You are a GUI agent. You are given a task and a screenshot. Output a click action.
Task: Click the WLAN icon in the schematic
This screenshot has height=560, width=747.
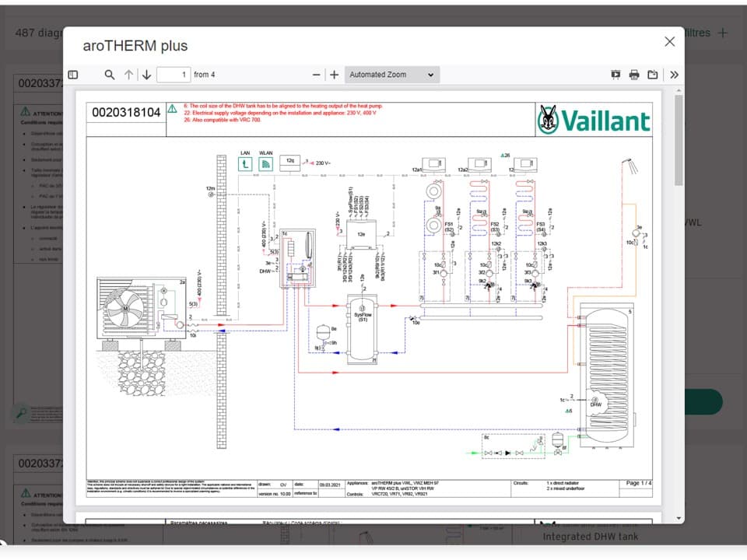pos(265,164)
